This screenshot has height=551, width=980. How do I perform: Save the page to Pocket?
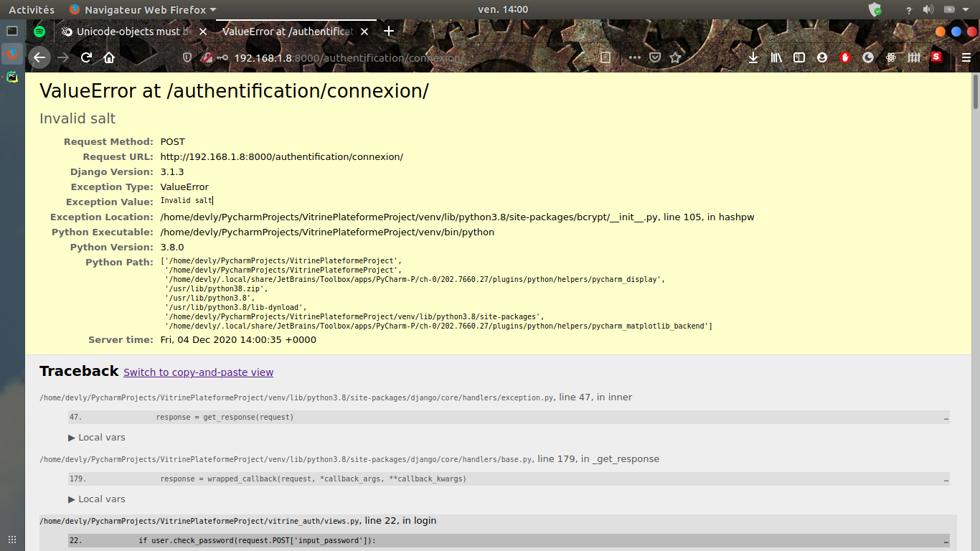pos(654,57)
